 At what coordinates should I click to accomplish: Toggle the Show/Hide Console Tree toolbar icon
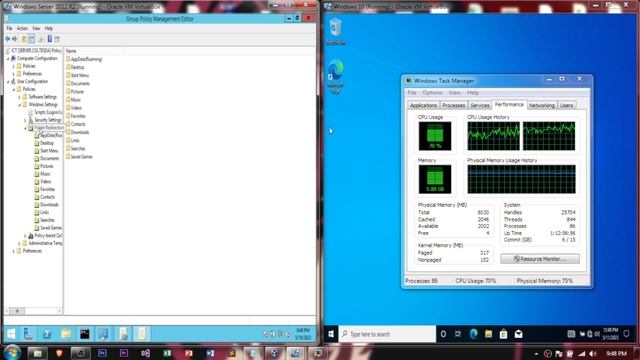[x=32, y=39]
